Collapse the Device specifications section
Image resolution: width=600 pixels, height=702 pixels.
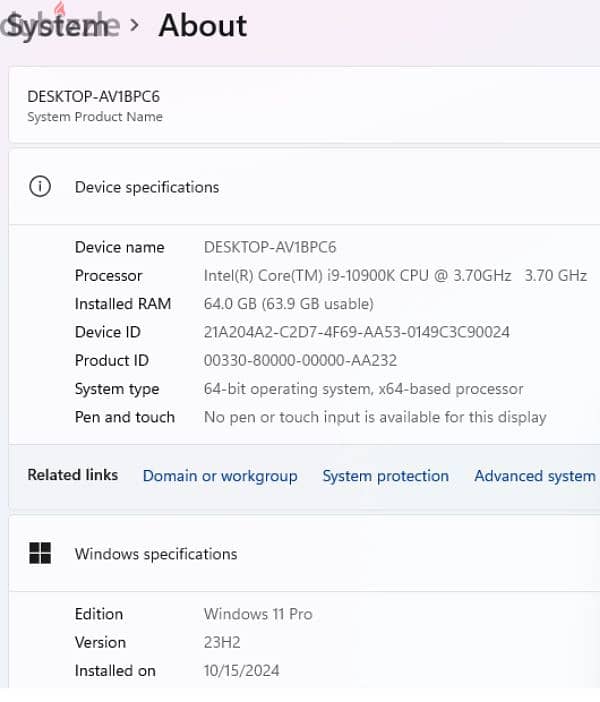[304, 187]
